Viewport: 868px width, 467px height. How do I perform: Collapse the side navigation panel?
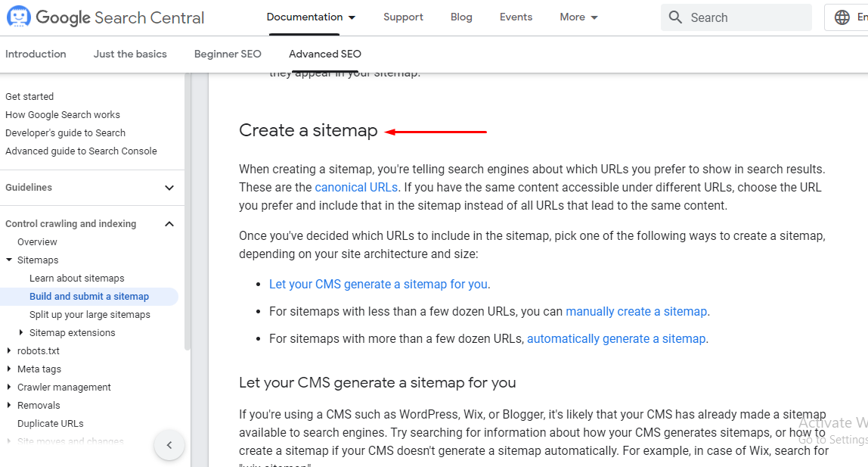pyautogui.click(x=169, y=445)
